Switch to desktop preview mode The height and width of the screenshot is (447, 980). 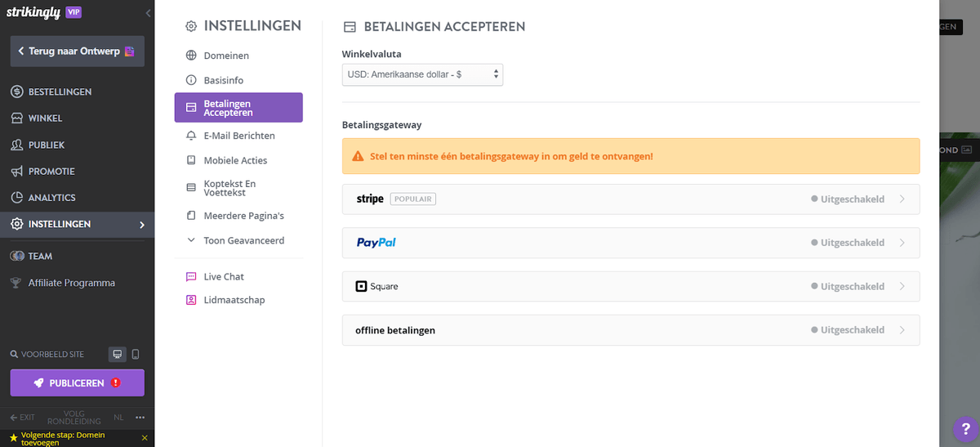point(118,354)
